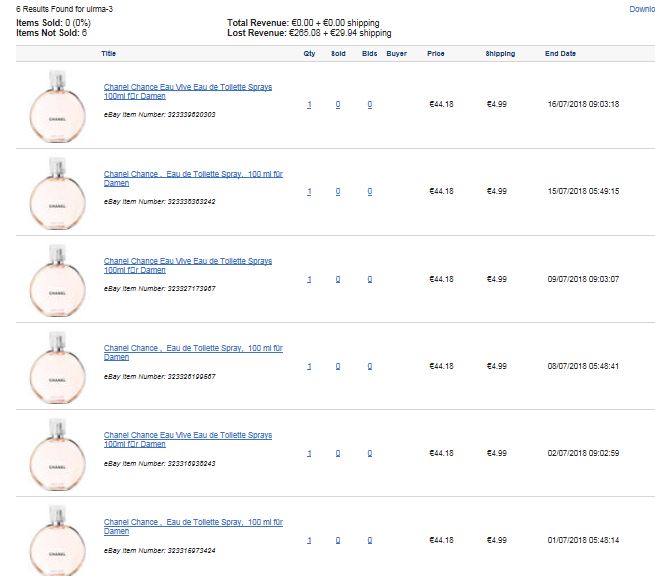Sort results by the Shipping column header
Viewport: 655px width, 576px height.
(x=500, y=53)
